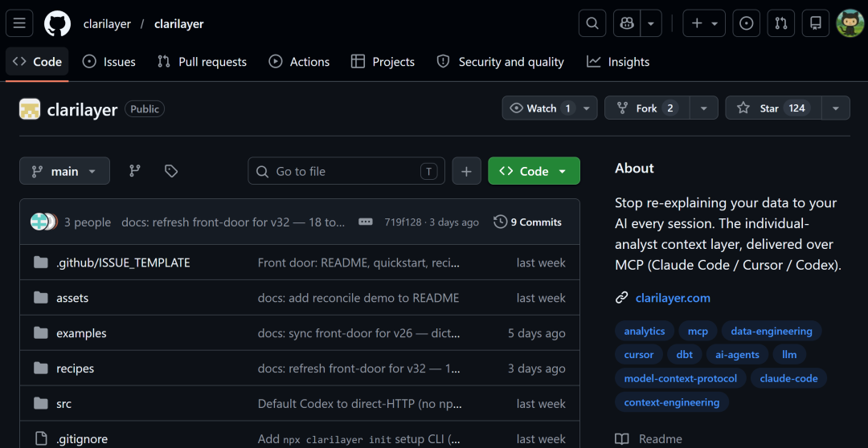The width and height of the screenshot is (868, 448).
Task: Click file icon beside .gitignore
Action: (x=40, y=439)
